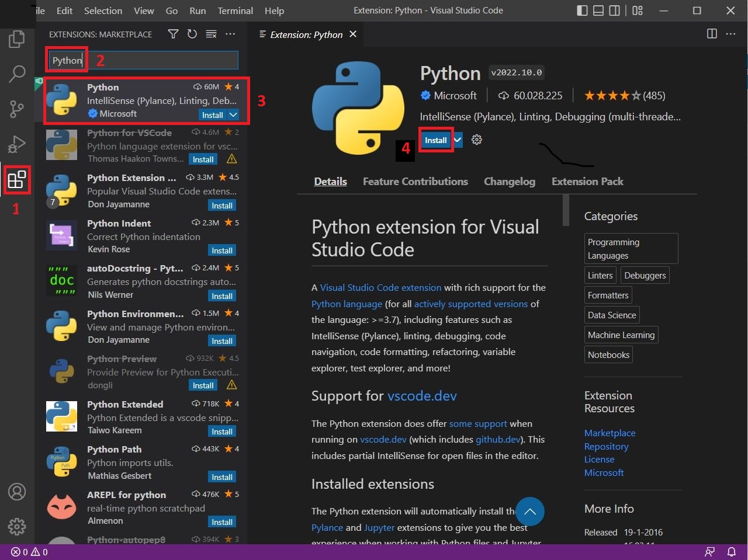Open the Explorer view in activity bar

(16, 39)
